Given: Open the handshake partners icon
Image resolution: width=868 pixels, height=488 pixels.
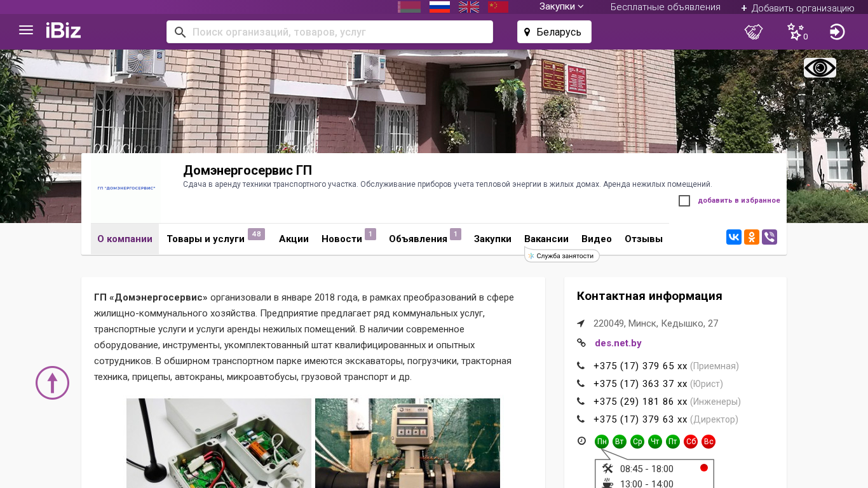Looking at the screenshot, I should point(754,32).
